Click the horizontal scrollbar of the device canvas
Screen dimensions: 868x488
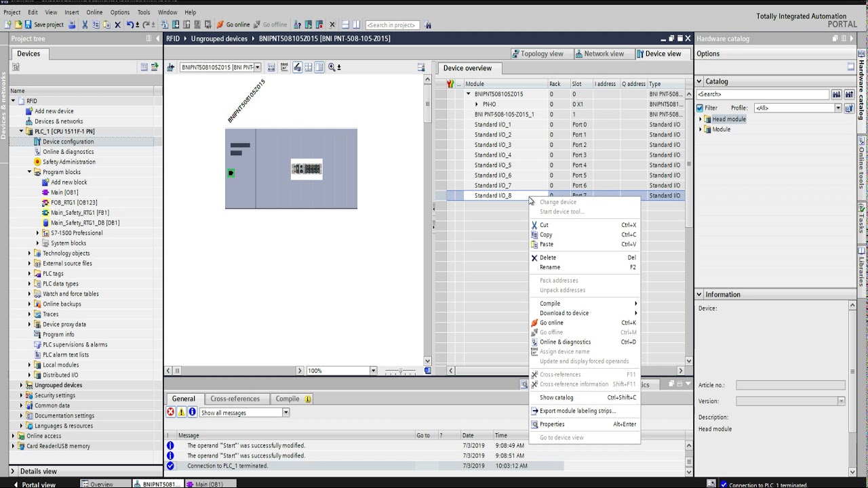pyautogui.click(x=234, y=371)
